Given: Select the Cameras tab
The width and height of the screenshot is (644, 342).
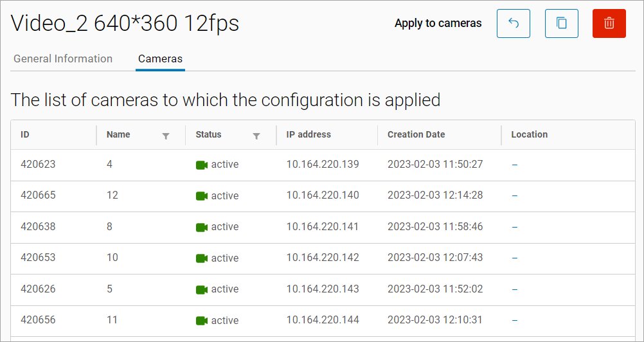Looking at the screenshot, I should (x=160, y=59).
